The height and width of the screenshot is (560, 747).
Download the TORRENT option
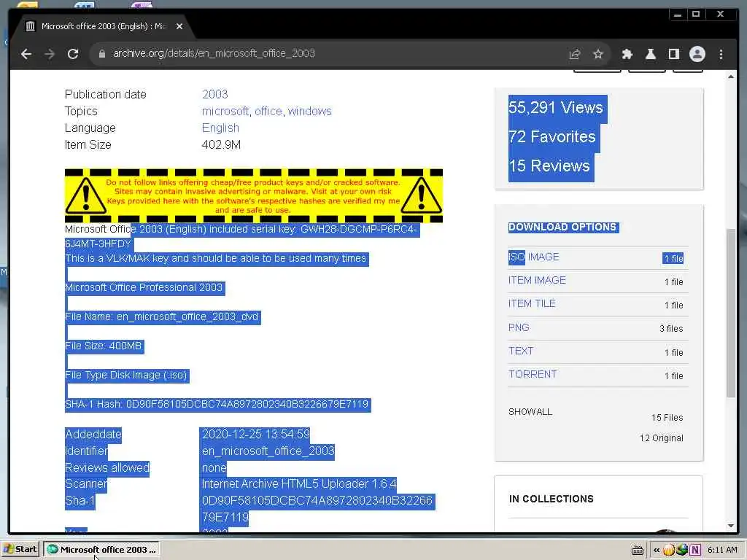532,374
